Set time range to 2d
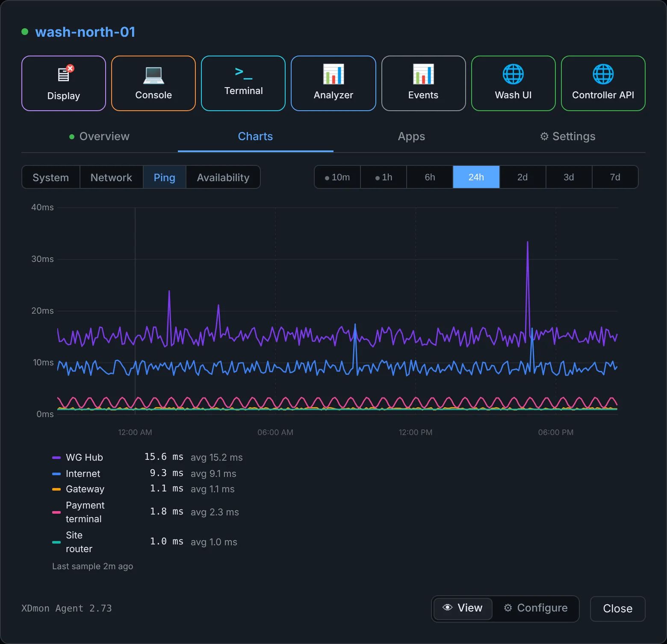This screenshot has height=644, width=667. [522, 177]
